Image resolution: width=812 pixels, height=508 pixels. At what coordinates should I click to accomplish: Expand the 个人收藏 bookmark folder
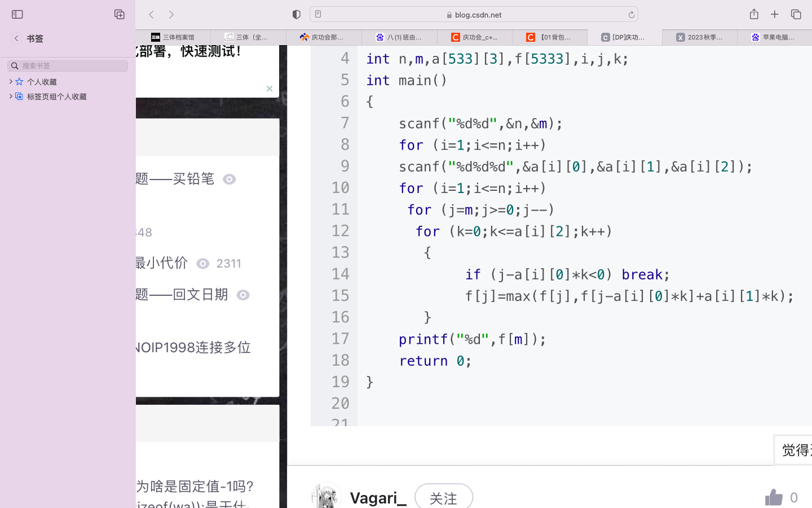tap(11, 82)
